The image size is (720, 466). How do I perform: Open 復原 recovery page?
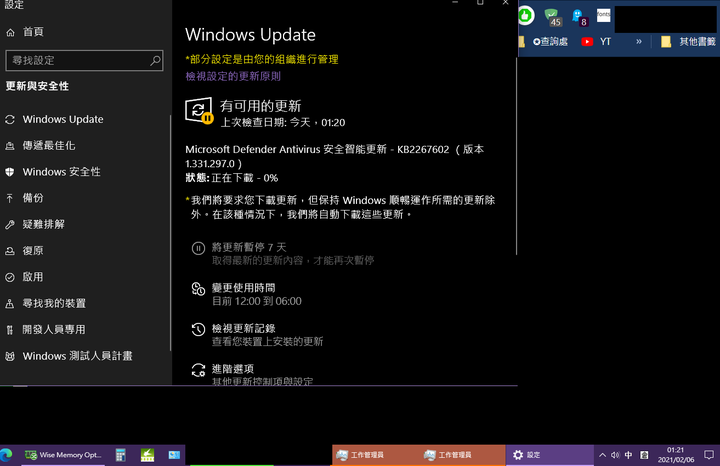point(33,250)
